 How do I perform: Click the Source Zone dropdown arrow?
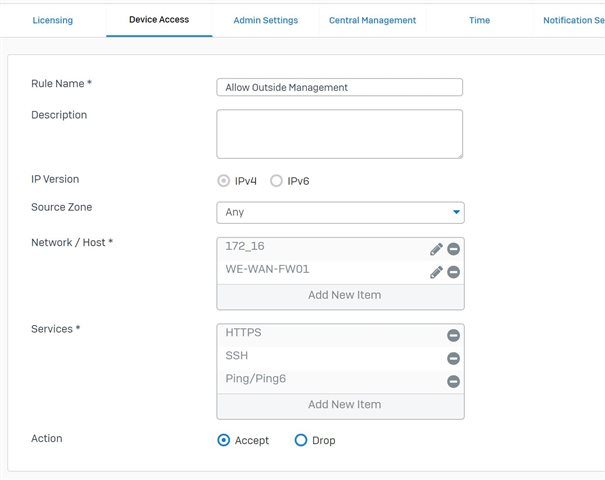tap(456, 212)
